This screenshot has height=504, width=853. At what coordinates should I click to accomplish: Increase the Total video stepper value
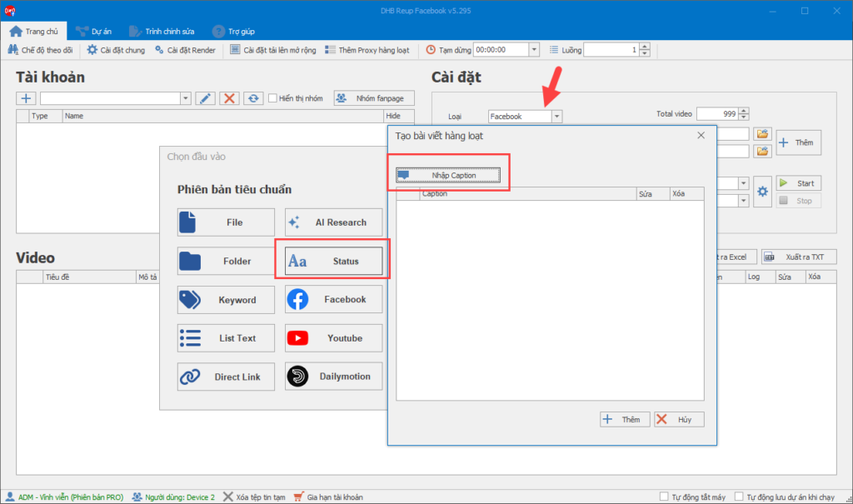point(744,111)
